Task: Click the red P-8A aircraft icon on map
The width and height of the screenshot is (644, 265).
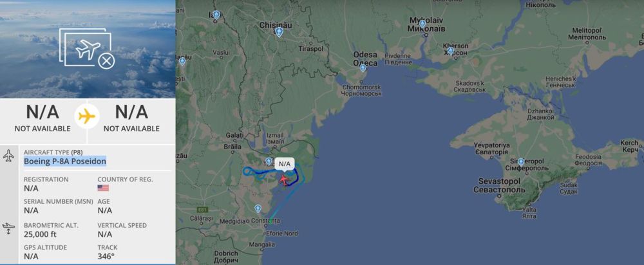Action: (283, 179)
